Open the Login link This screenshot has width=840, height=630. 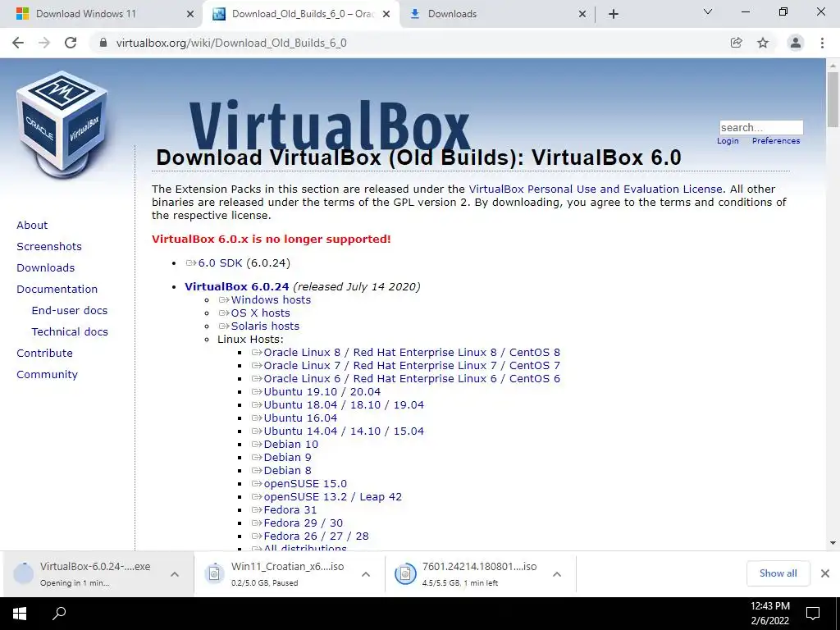[x=728, y=141]
